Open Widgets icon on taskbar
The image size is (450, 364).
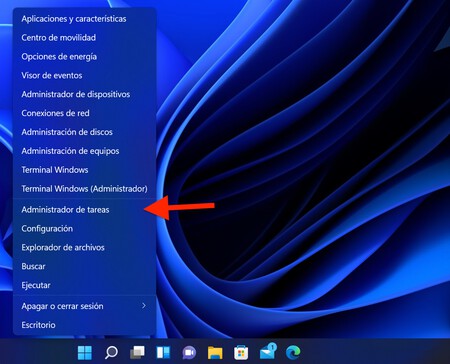tap(163, 352)
